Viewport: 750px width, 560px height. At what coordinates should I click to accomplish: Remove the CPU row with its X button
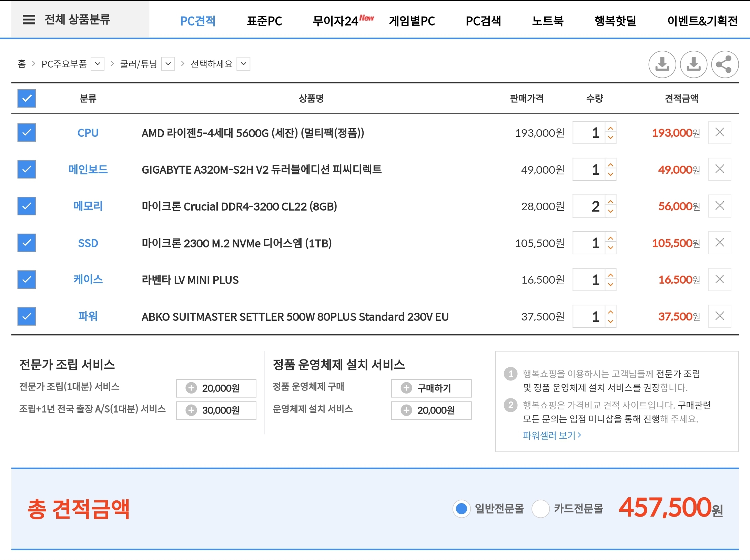(720, 132)
